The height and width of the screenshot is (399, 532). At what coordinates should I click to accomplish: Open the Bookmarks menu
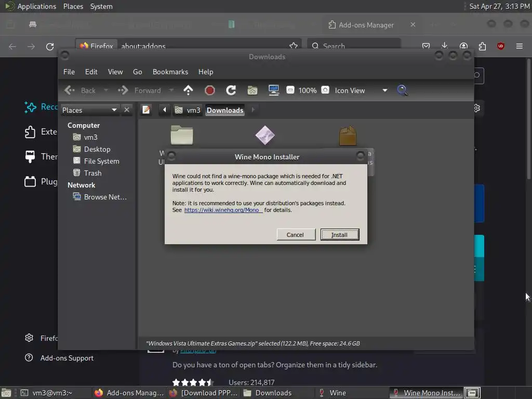(170, 72)
